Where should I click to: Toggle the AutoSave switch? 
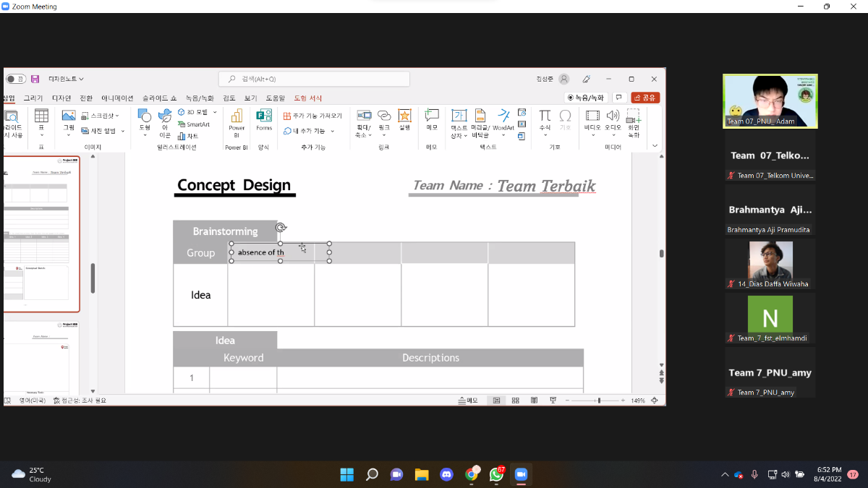(x=16, y=79)
